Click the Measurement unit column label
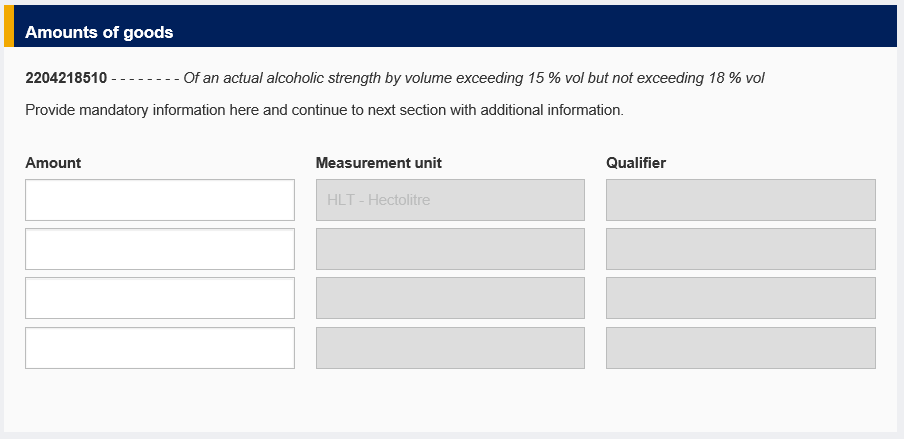 379,163
